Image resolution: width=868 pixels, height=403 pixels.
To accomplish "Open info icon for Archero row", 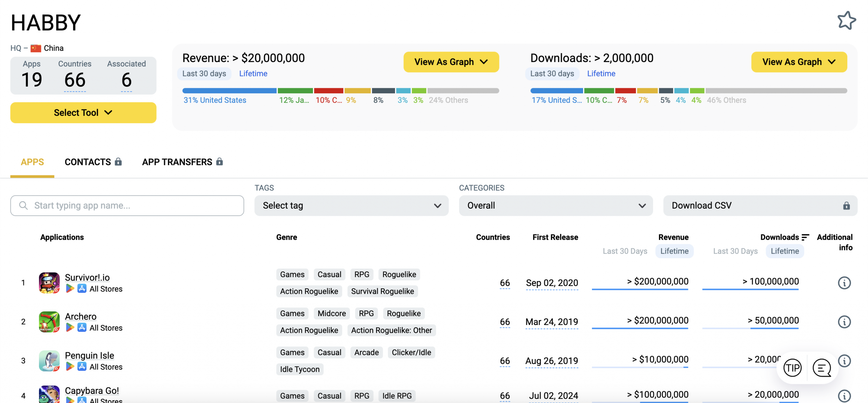I will pyautogui.click(x=844, y=322).
